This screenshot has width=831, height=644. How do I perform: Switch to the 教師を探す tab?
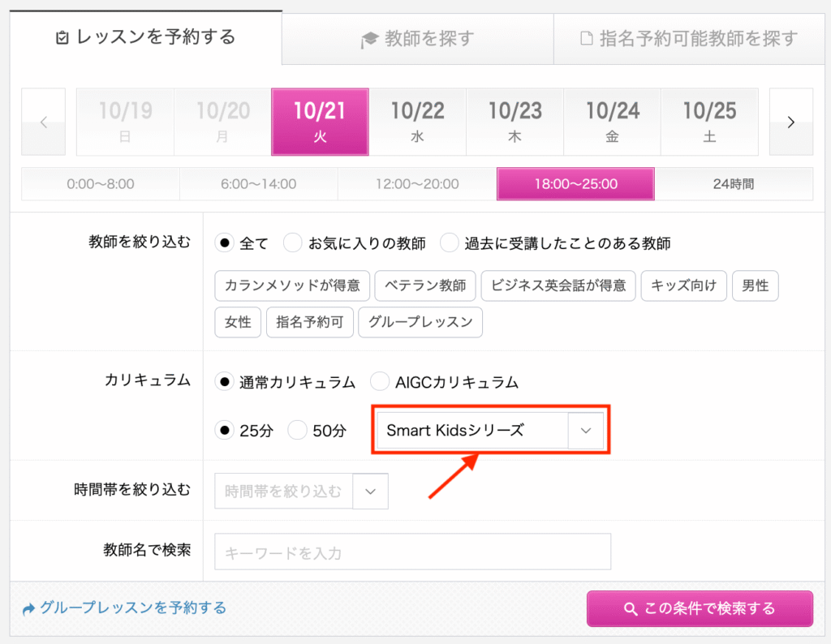pos(417,38)
